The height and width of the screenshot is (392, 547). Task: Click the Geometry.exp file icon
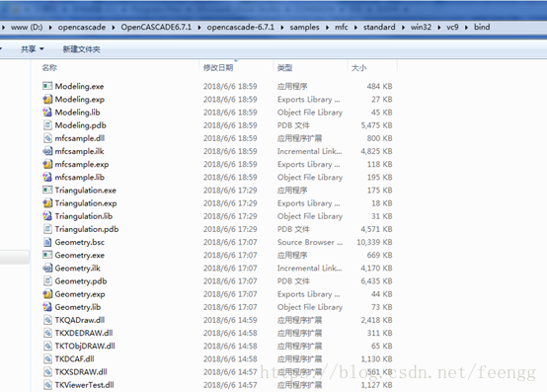pos(47,294)
